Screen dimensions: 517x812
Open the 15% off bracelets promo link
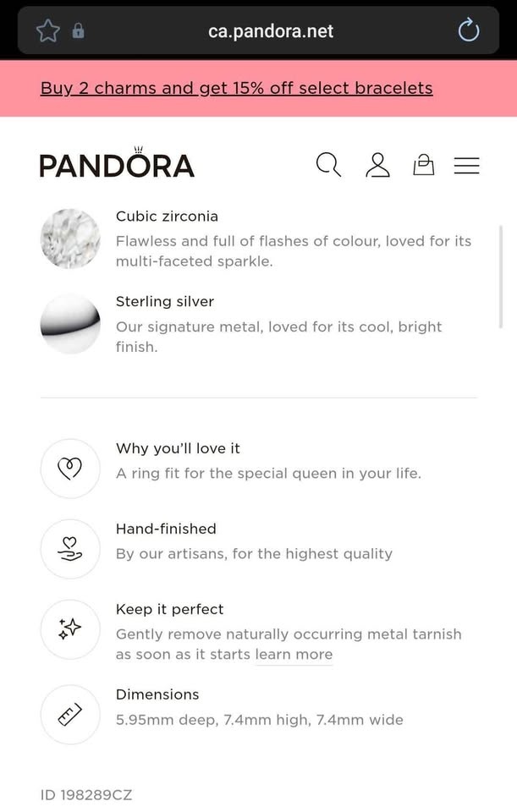237,88
